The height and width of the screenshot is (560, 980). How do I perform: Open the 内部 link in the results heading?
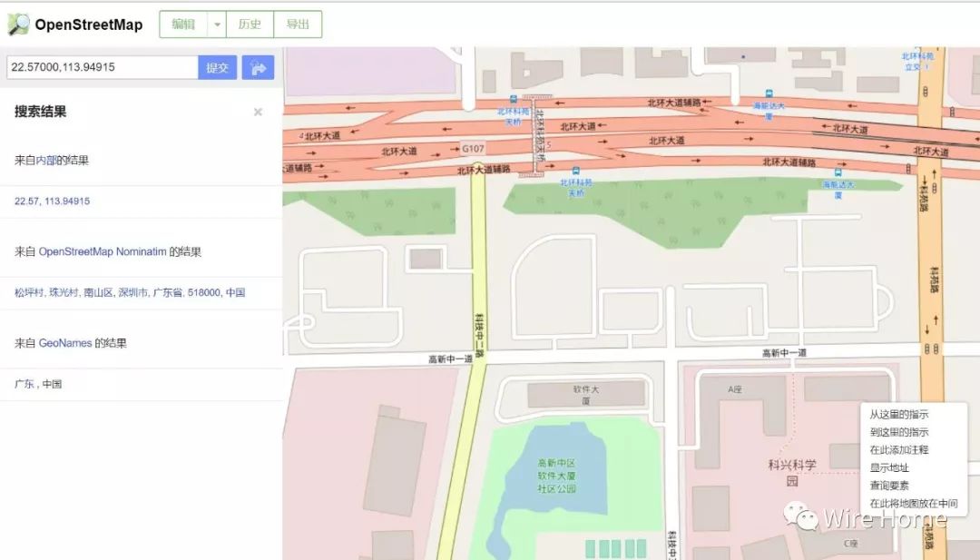point(46,160)
